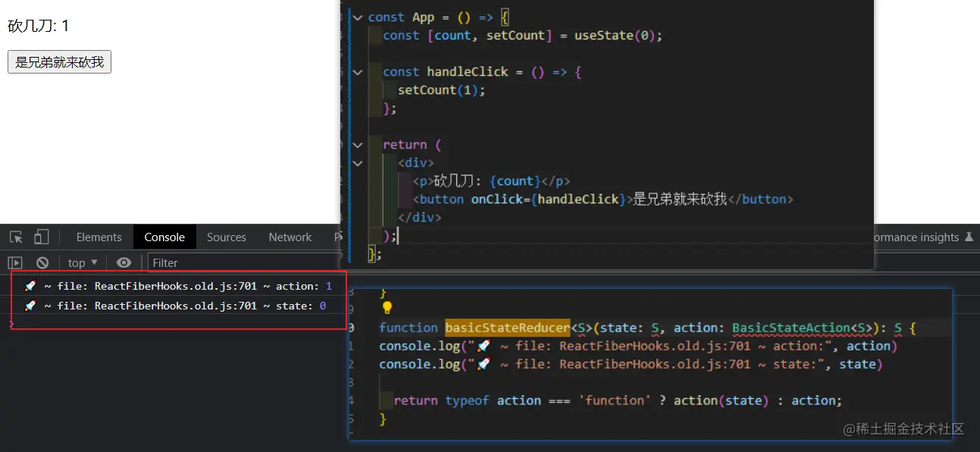Click the closing </div> tag

420,217
